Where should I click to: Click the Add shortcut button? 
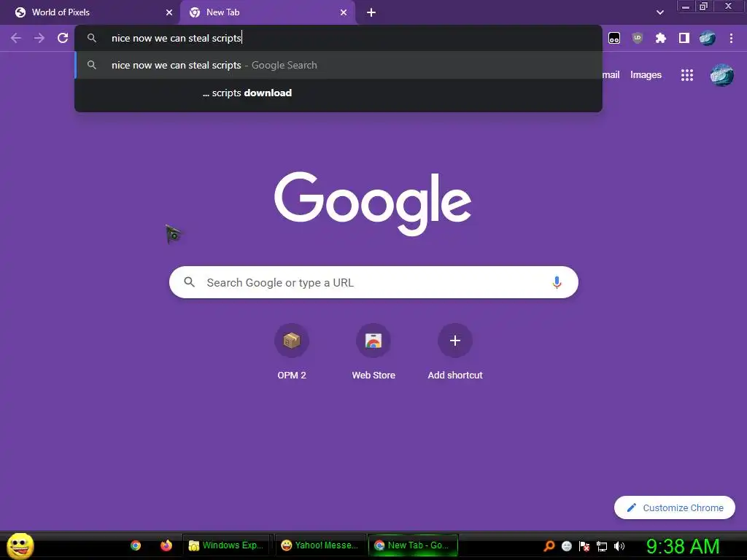click(455, 352)
